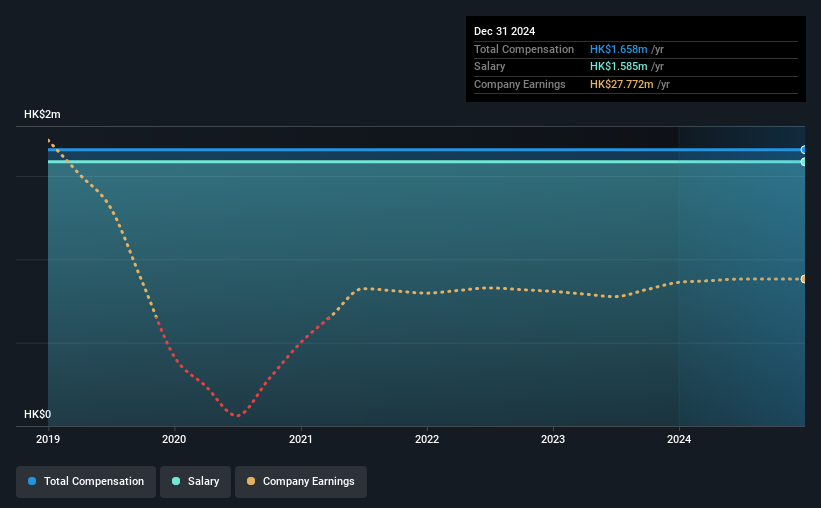Select the Total Compensation endpoint marker on chart
Viewport: 821px width, 508px height.
[803, 150]
